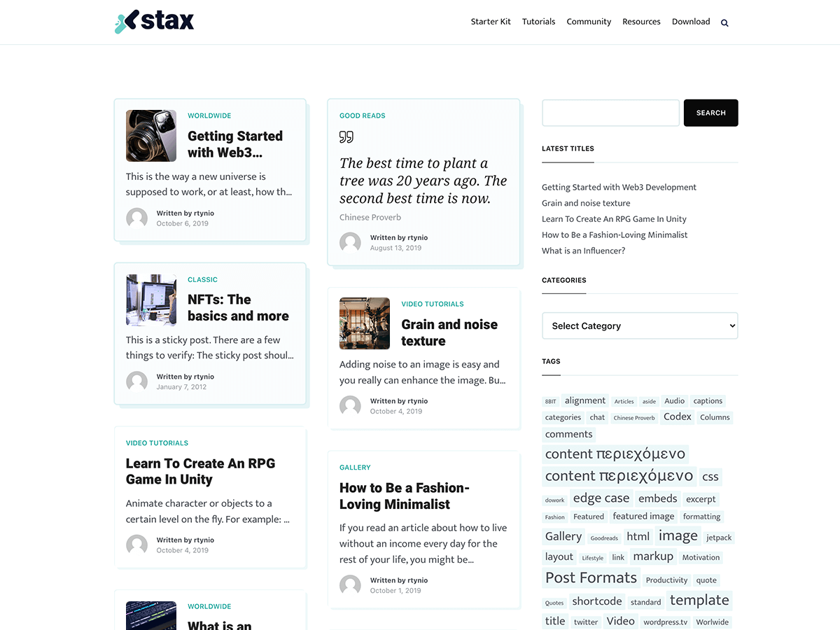The image size is (840, 630).
Task: Open the site search magnifier icon
Action: pos(724,22)
